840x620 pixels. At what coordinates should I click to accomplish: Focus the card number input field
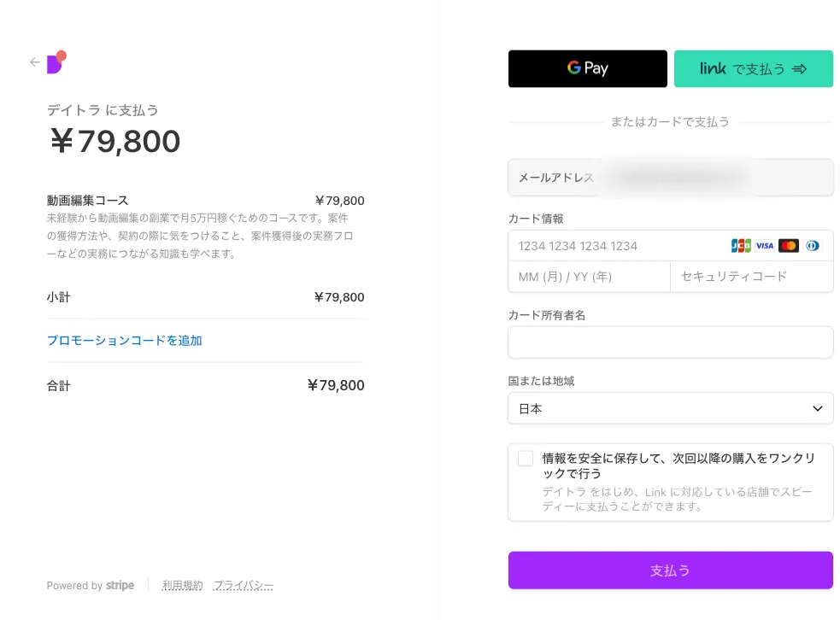615,246
